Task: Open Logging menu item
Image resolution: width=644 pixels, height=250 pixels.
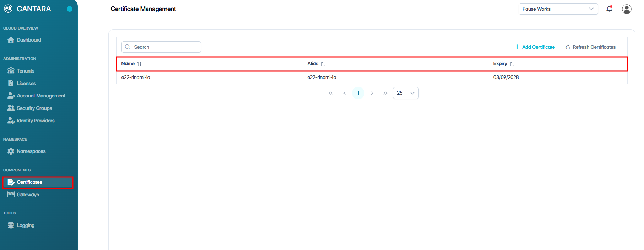Action: [x=26, y=225]
